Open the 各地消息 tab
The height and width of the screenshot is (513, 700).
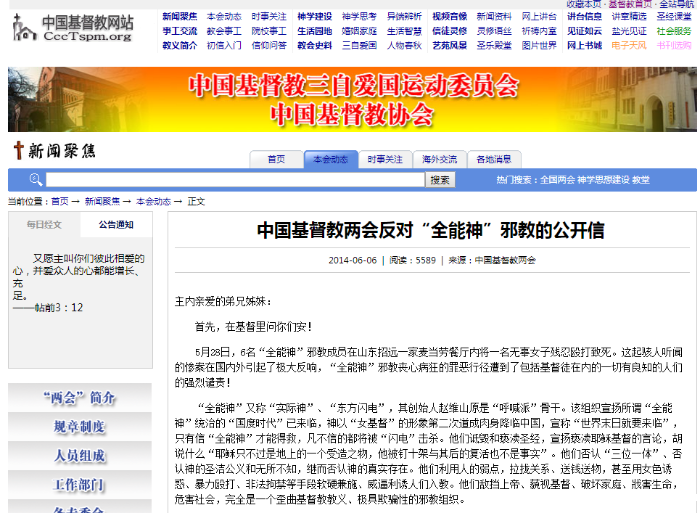494,159
